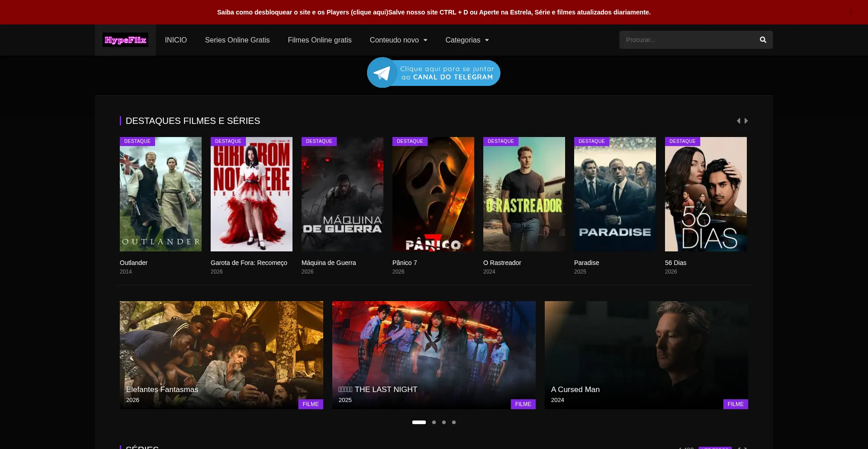The height and width of the screenshot is (449, 868).
Task: Open the Outlander poster thumbnail
Action: tap(160, 194)
